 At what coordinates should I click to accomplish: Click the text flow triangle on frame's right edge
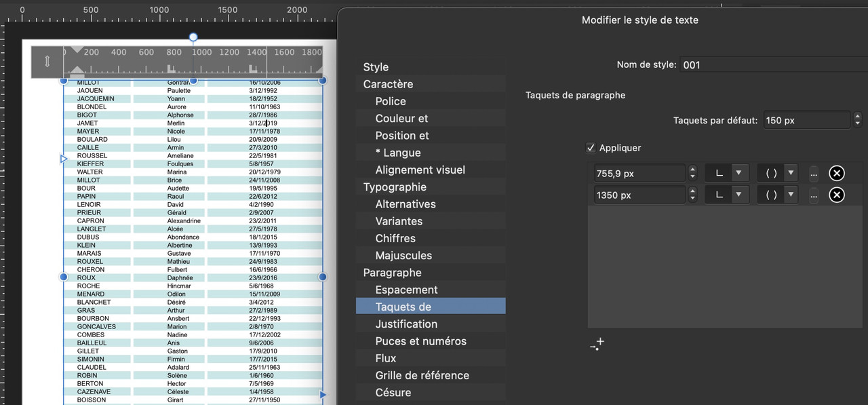[x=322, y=394]
